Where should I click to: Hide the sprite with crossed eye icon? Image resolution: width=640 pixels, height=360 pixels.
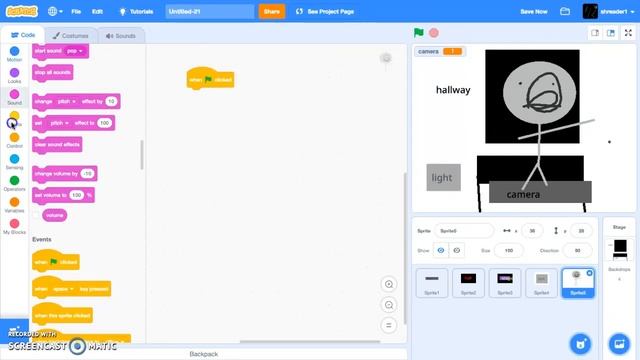click(x=456, y=251)
